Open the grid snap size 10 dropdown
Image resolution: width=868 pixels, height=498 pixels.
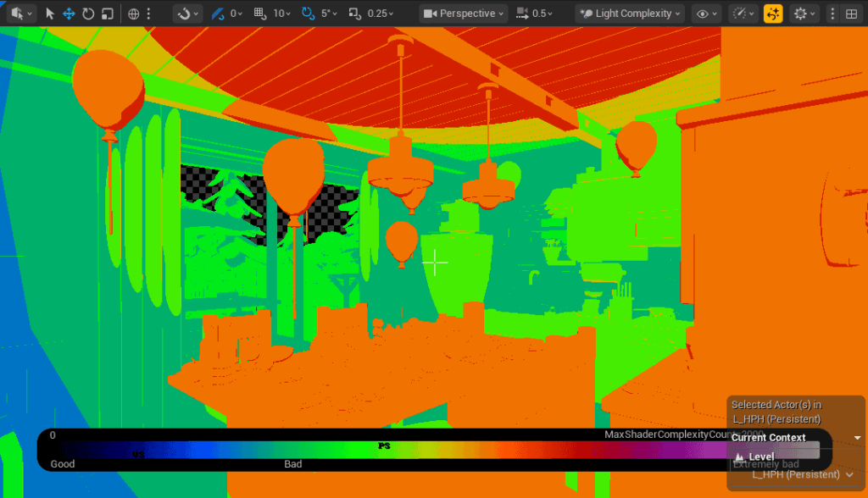(x=281, y=14)
